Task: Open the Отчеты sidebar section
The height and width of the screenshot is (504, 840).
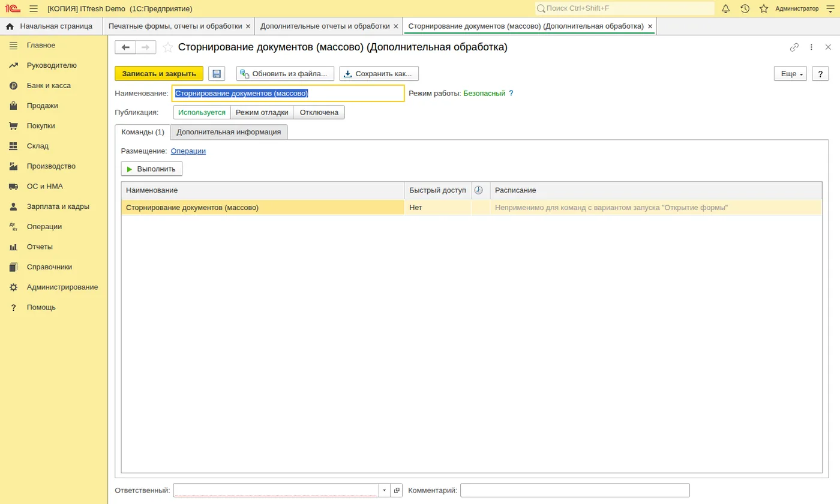Action: click(x=40, y=247)
